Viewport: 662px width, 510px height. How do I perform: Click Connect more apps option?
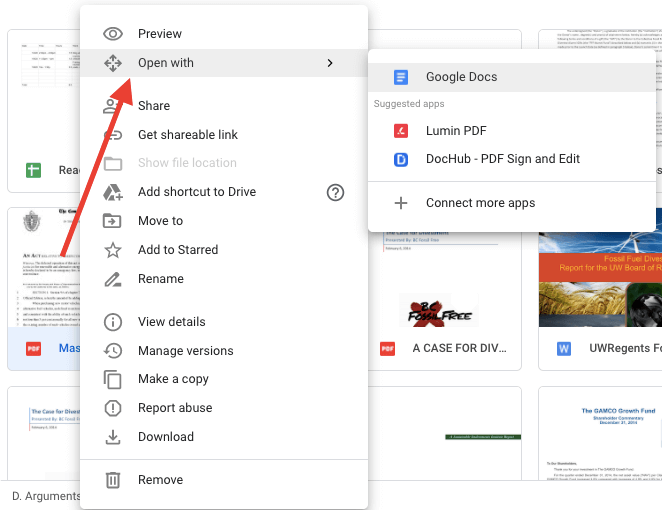coord(480,203)
